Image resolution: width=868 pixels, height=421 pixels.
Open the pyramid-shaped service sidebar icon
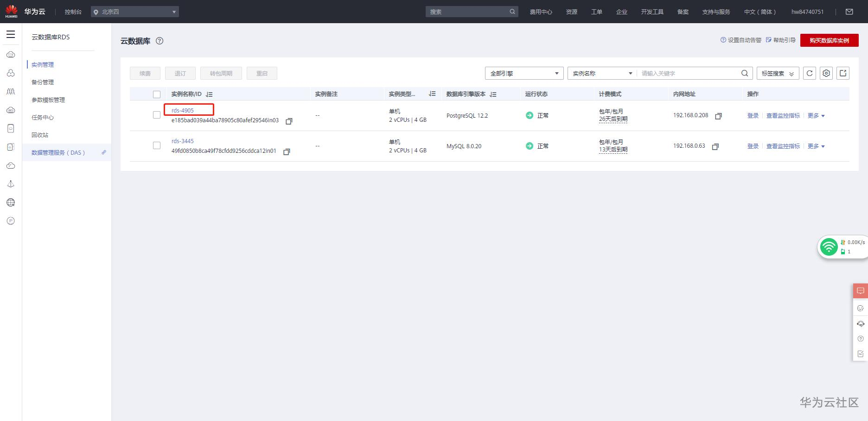tap(11, 184)
